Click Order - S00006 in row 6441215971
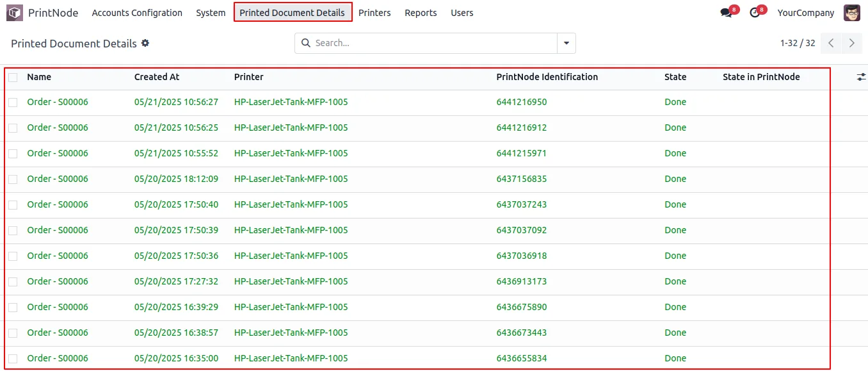Screen dimensions: 868x371 coord(58,153)
